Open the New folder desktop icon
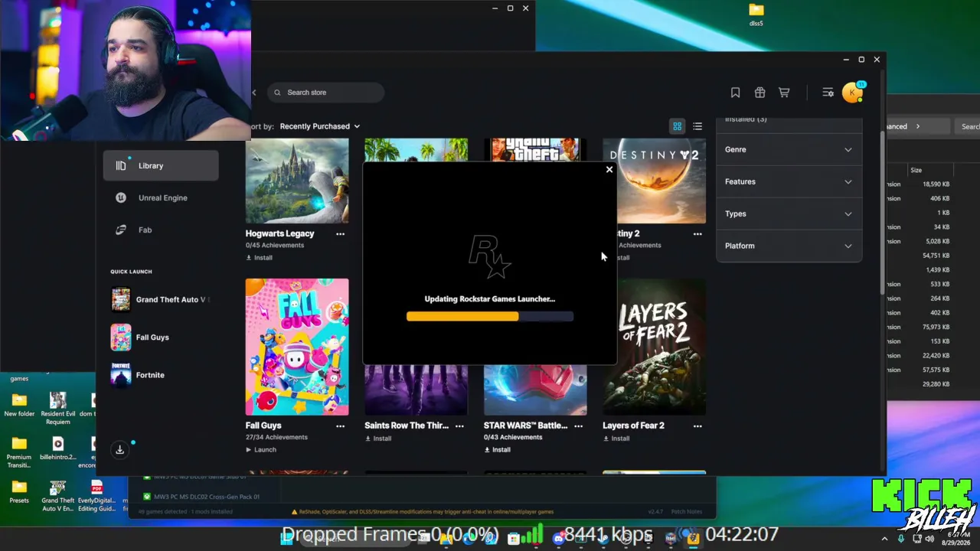Viewport: 980px width, 551px height. (19, 405)
